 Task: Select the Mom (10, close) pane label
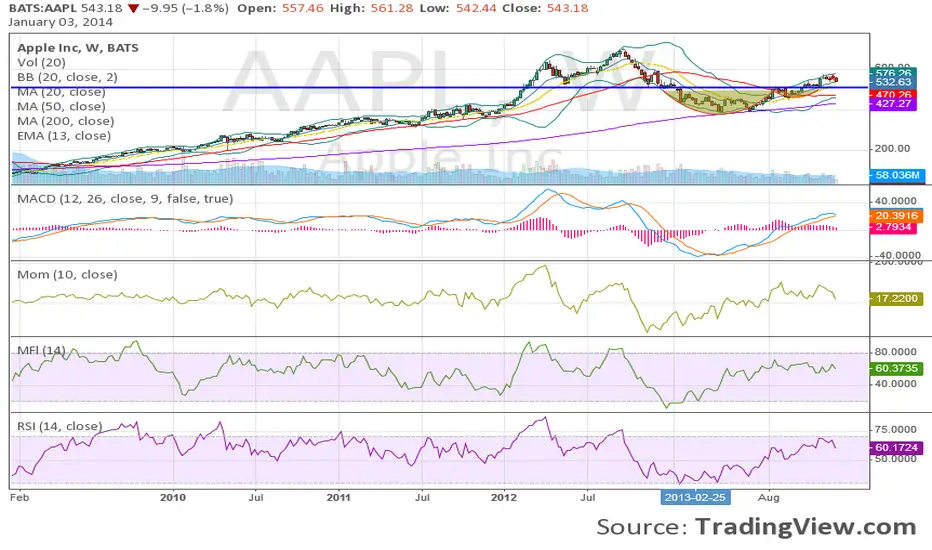pos(67,275)
